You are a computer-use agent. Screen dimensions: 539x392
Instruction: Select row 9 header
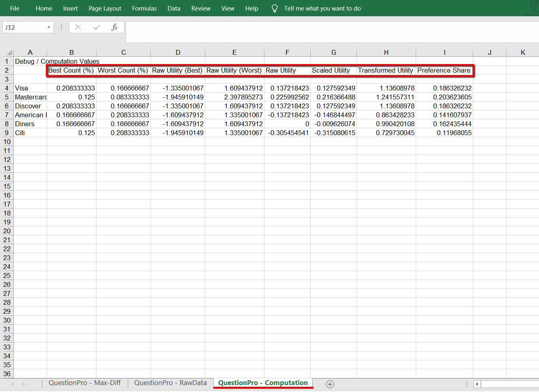(x=7, y=133)
